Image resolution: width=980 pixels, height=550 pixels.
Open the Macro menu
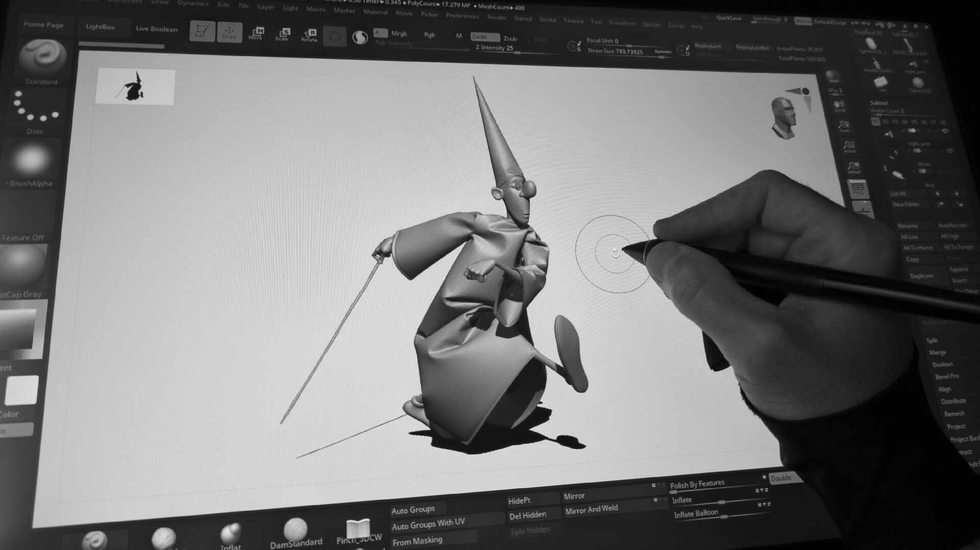point(315,9)
